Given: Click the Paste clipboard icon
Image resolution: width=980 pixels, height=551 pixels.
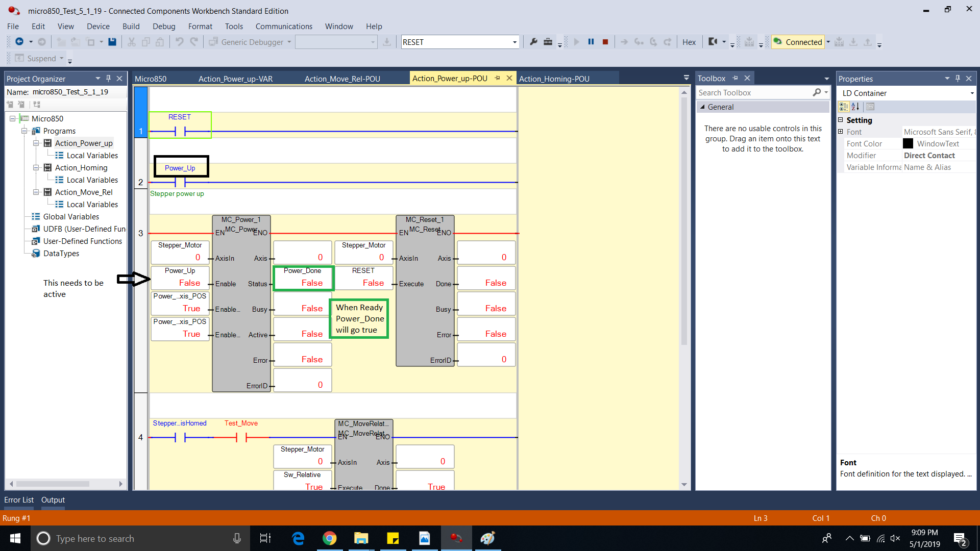Looking at the screenshot, I should click(160, 42).
